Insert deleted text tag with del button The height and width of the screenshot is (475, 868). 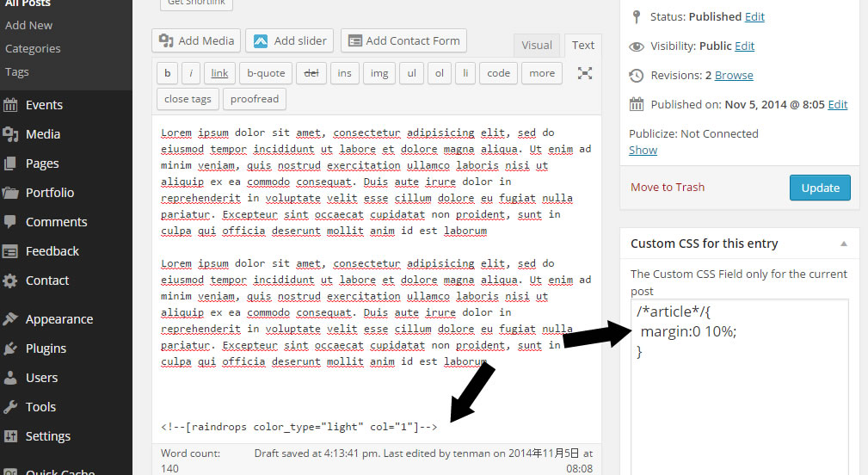pos(311,73)
